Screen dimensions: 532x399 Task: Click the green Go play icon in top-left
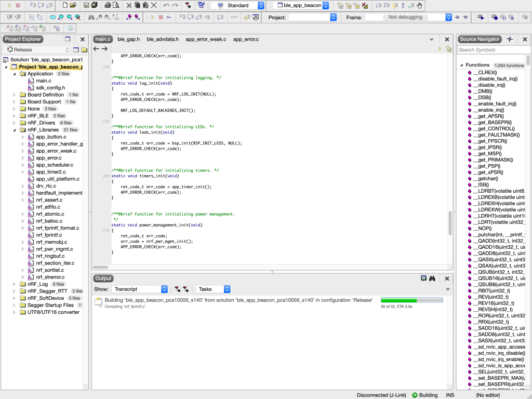[9, 5]
